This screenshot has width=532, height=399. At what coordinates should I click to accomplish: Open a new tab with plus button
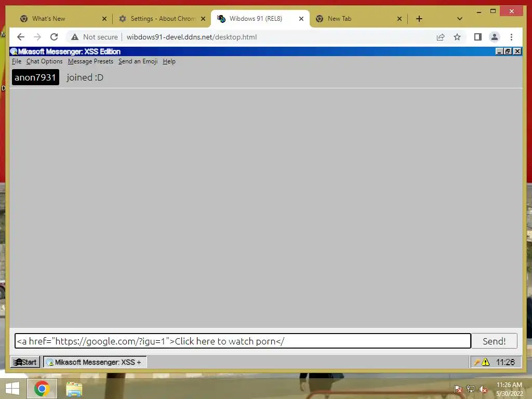point(419,19)
